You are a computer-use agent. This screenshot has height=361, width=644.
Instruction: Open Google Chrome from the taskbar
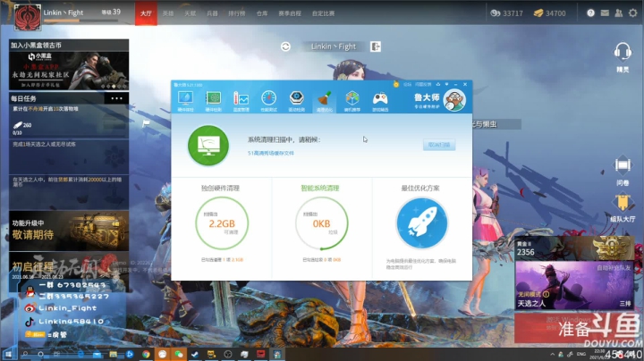coord(146,354)
